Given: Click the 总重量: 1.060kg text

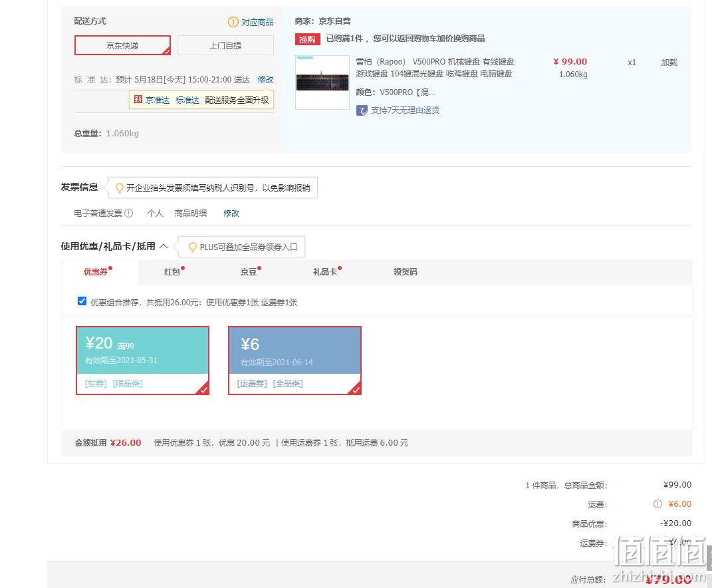Looking at the screenshot, I should click(x=106, y=134).
